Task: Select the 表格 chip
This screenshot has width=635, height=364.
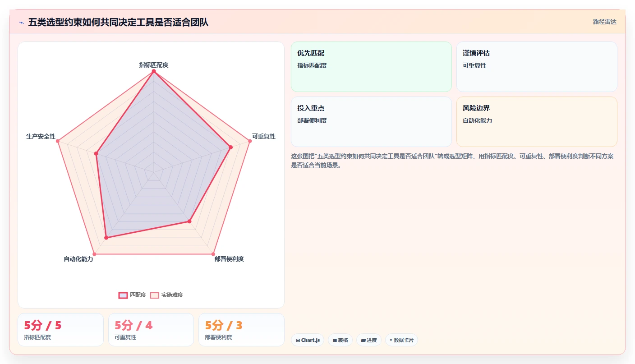Action: [340, 340]
